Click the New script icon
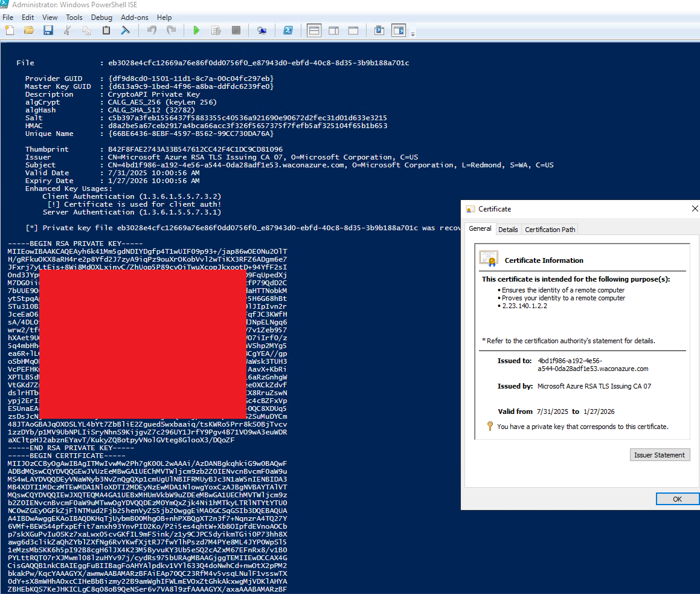The height and width of the screenshot is (594, 700). tap(10, 30)
